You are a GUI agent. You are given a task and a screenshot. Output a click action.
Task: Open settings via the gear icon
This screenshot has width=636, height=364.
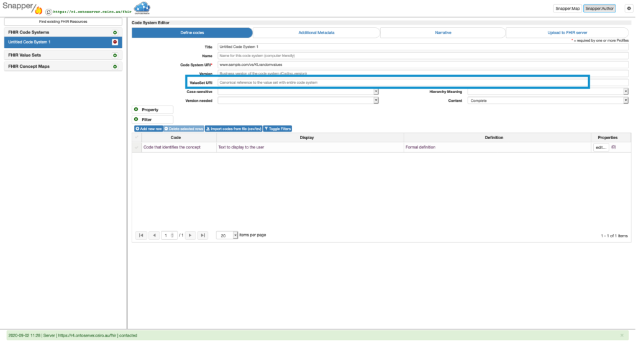click(628, 9)
